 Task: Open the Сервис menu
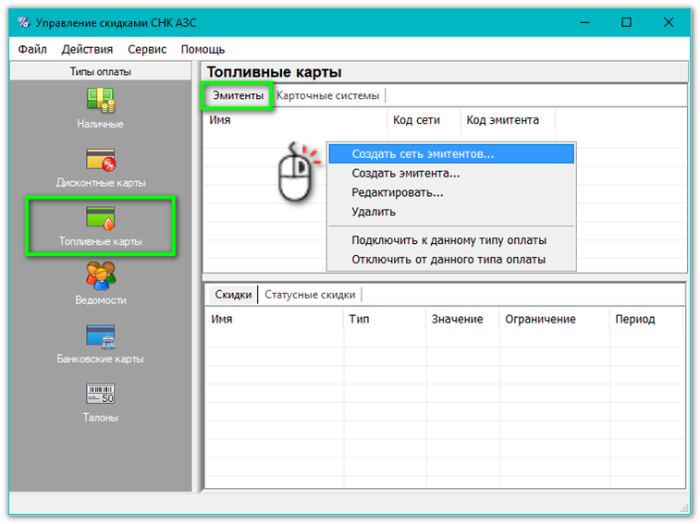(147, 49)
